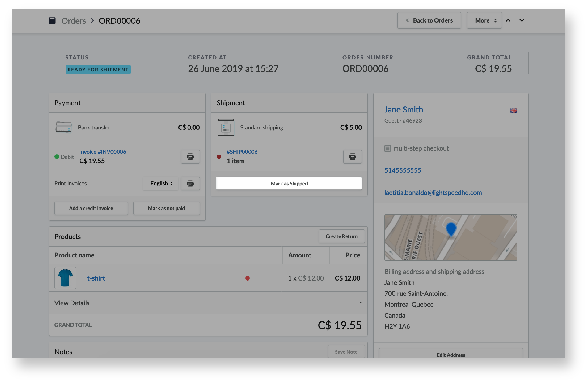Click the '1 x C$ 12.00' amount cell
The height and width of the screenshot is (384, 588).
(x=306, y=278)
